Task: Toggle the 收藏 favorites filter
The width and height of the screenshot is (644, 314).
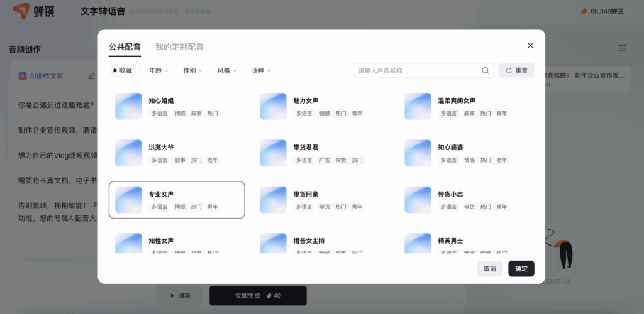Action: pos(122,70)
